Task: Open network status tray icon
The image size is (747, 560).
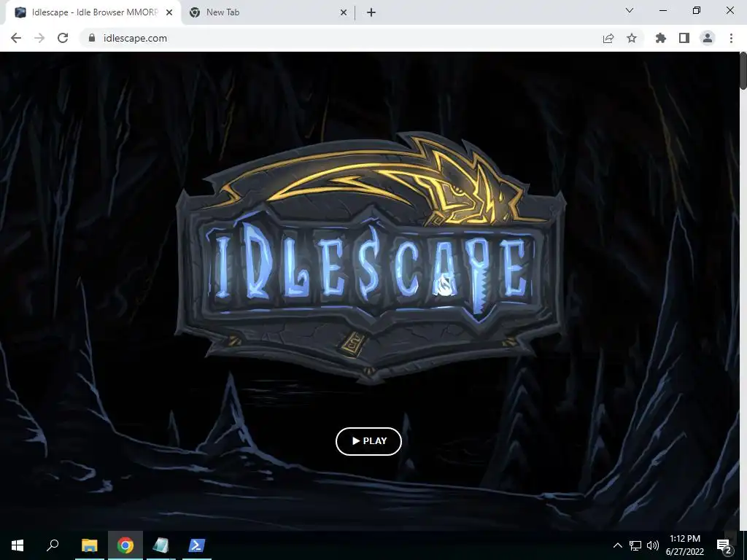Action: tap(635, 545)
